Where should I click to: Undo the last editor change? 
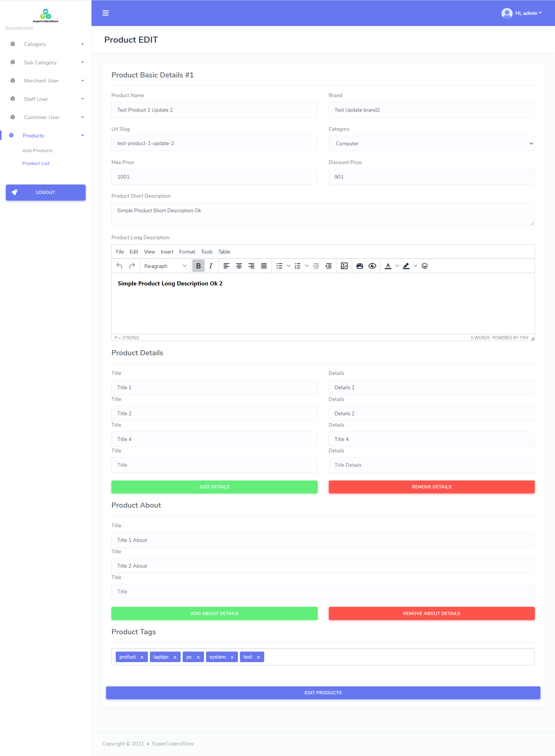tap(119, 266)
